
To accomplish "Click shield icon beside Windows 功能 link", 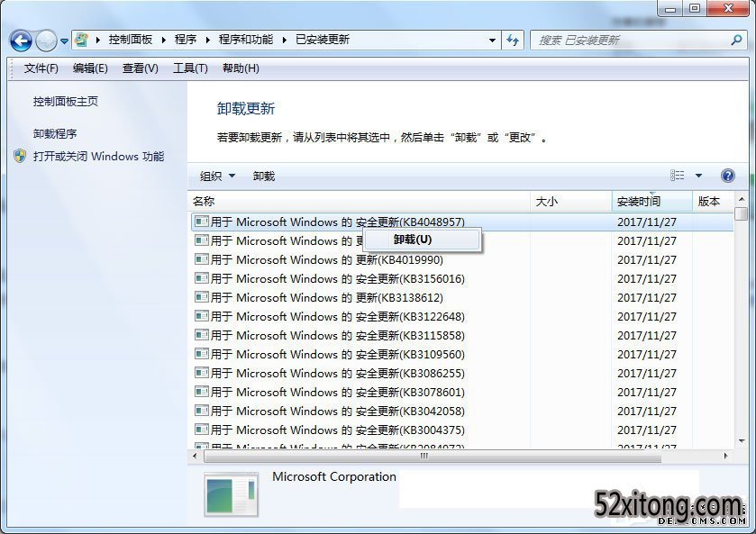I will tap(20, 156).
